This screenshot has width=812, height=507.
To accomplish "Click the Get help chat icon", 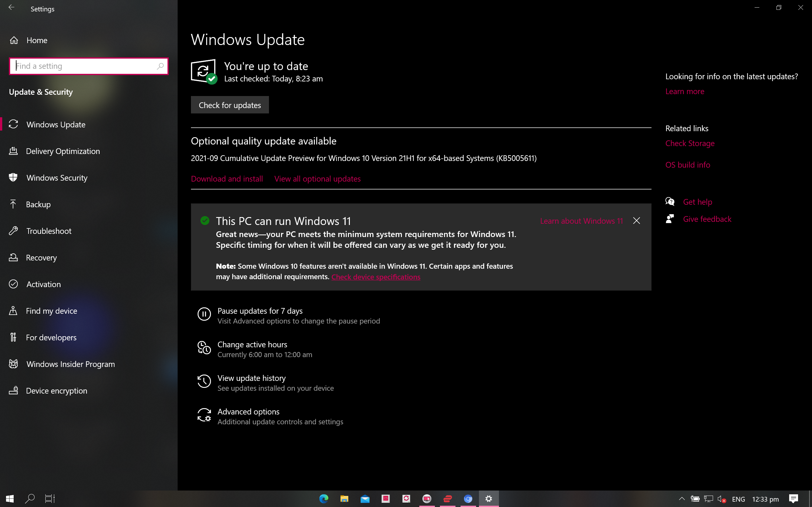I will coord(670,202).
